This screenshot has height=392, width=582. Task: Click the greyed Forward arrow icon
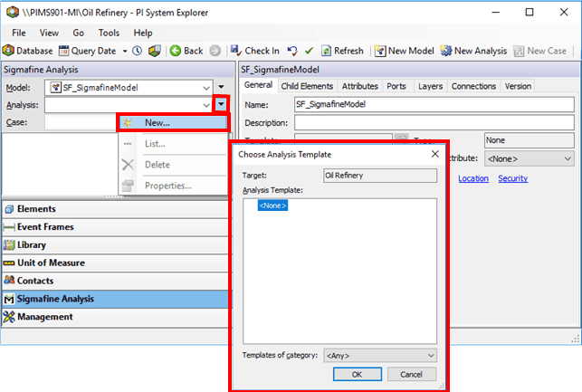(x=215, y=51)
